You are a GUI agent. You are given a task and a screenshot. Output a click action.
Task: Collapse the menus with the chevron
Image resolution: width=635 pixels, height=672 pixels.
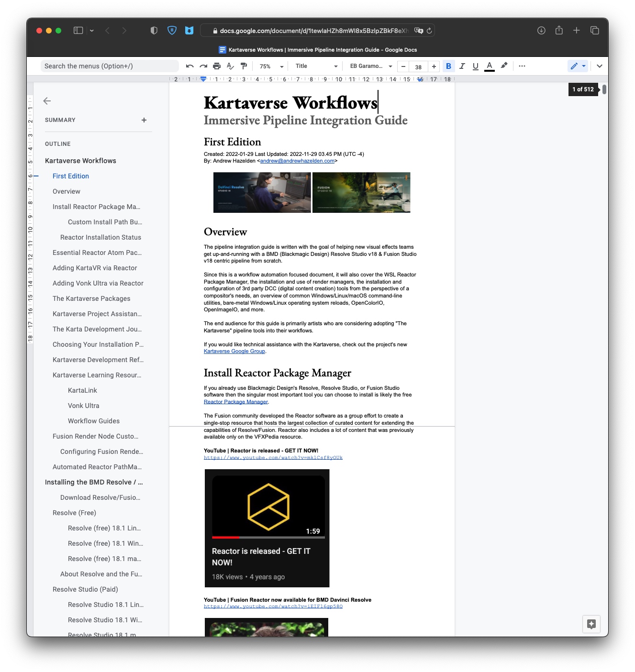pos(599,66)
